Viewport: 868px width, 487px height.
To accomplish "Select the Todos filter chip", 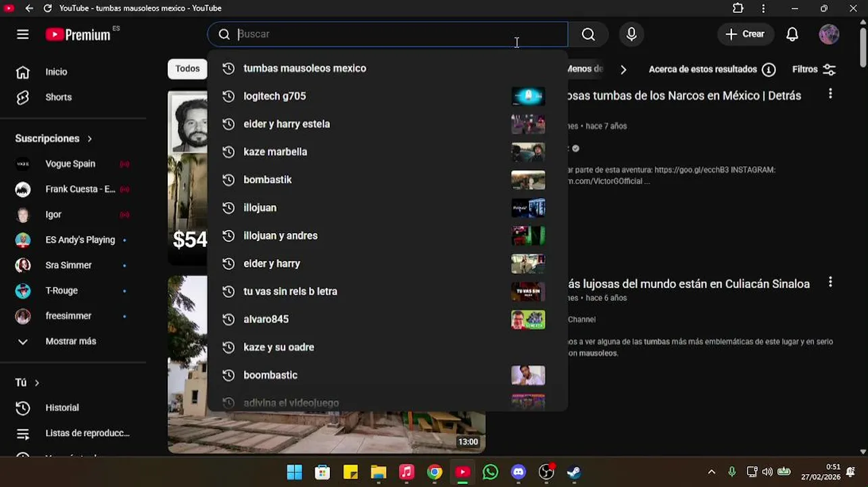I will [187, 68].
